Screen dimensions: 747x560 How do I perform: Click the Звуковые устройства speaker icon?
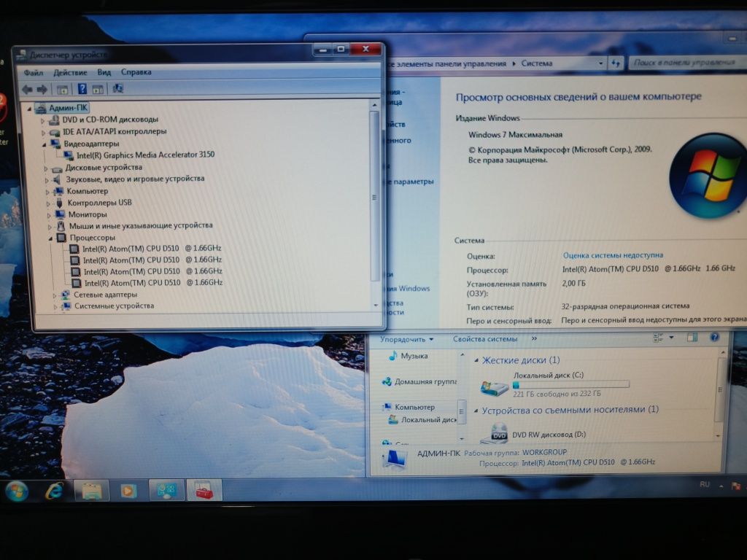pos(57,179)
